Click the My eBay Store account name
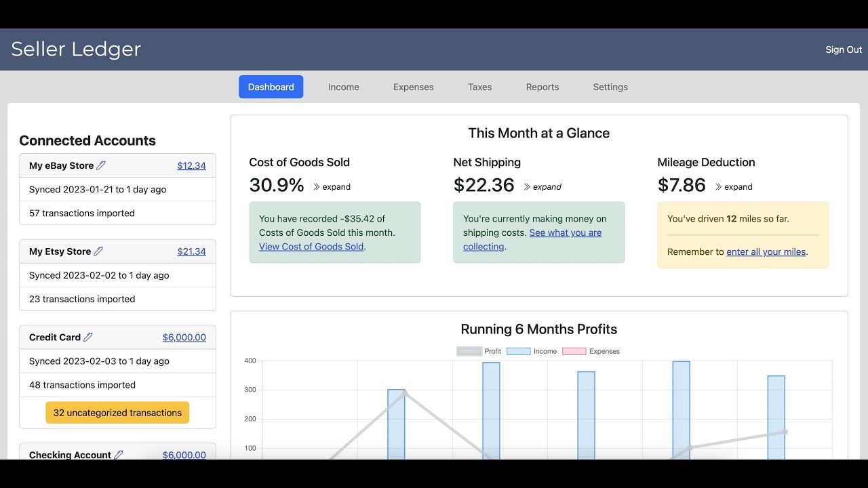 pos(61,165)
